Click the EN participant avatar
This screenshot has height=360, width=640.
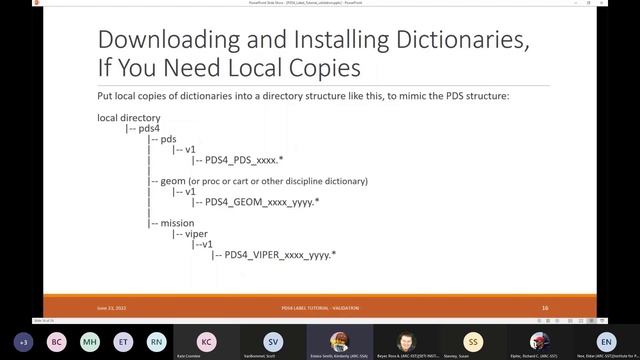606,342
